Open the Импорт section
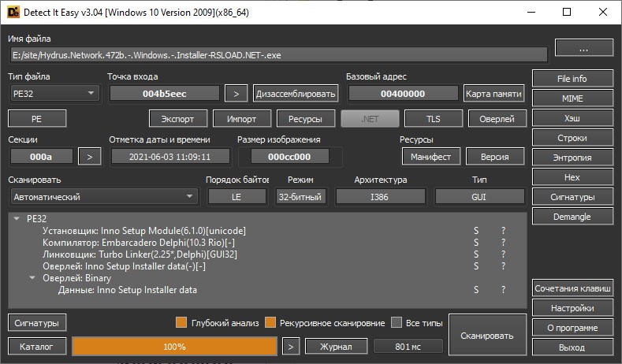The height and width of the screenshot is (364, 622). pos(241,118)
